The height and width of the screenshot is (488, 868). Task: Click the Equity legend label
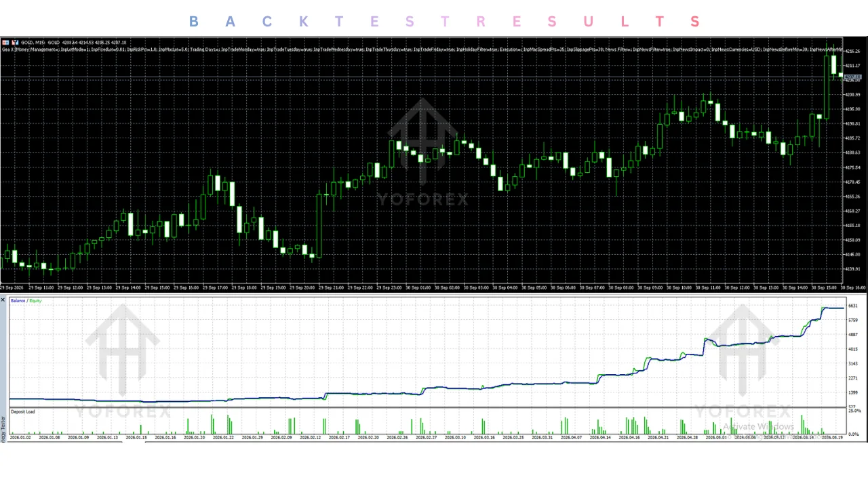point(35,300)
